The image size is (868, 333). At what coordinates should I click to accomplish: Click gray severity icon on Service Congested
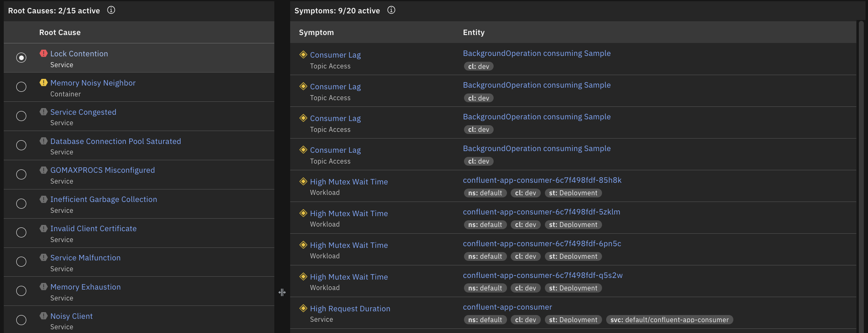[43, 112]
